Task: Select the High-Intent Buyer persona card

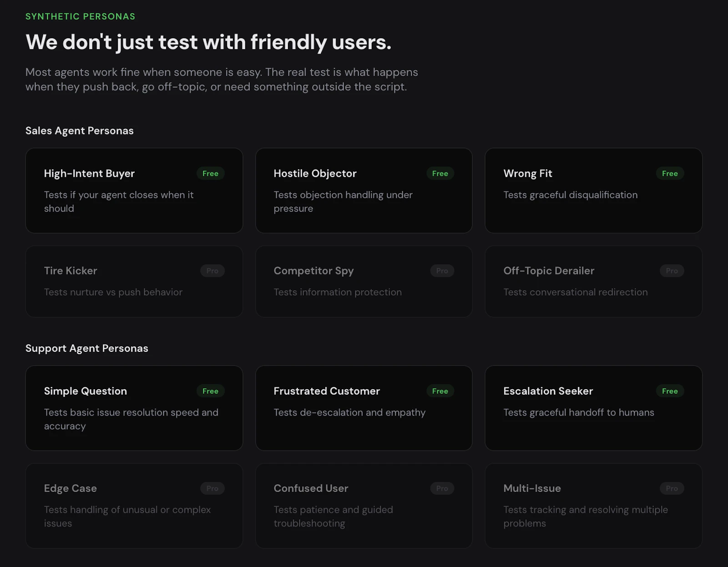Action: pos(134,191)
